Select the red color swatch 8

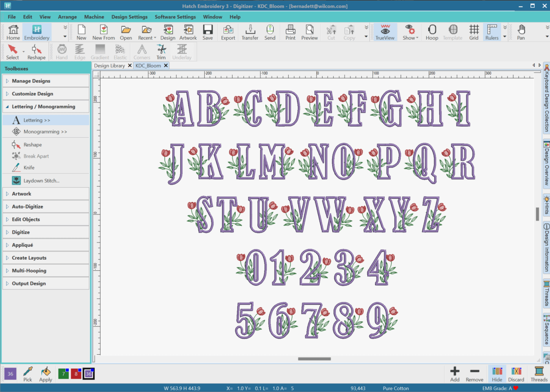click(76, 374)
